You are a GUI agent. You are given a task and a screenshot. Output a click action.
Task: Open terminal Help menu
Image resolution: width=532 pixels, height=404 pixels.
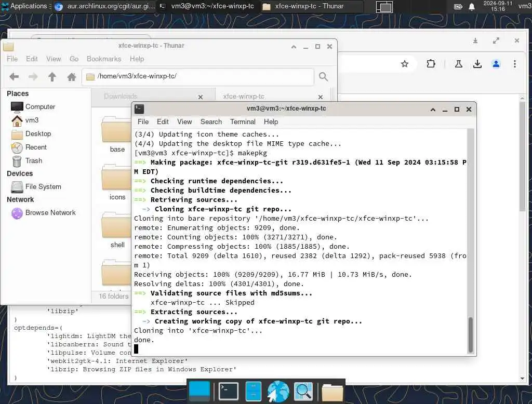(271, 122)
